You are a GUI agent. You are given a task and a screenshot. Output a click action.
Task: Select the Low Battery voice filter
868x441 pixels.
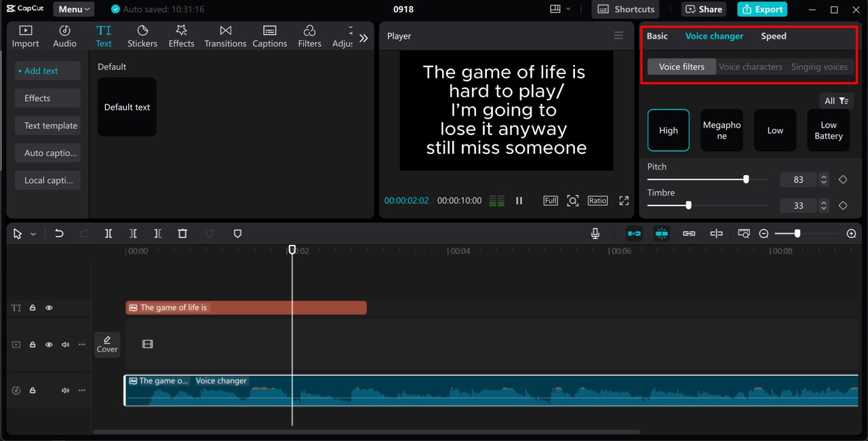[829, 130]
